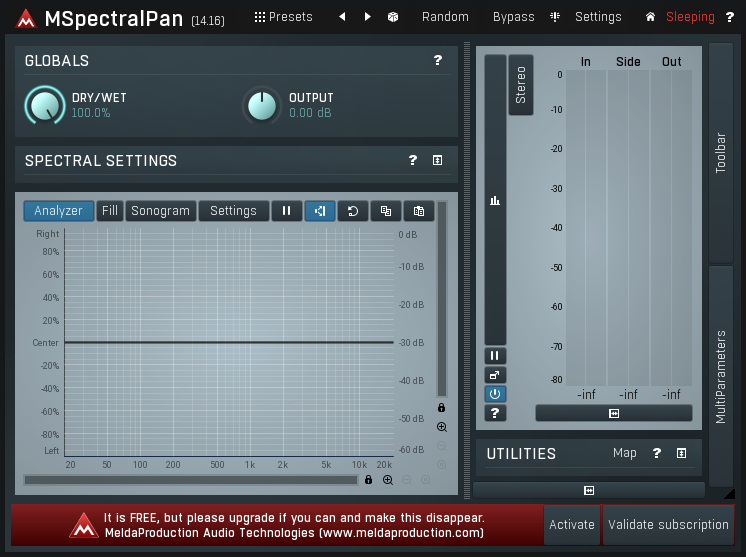Open the Toolbar side tab
Viewport: 746px width, 557px height.
coord(721,152)
